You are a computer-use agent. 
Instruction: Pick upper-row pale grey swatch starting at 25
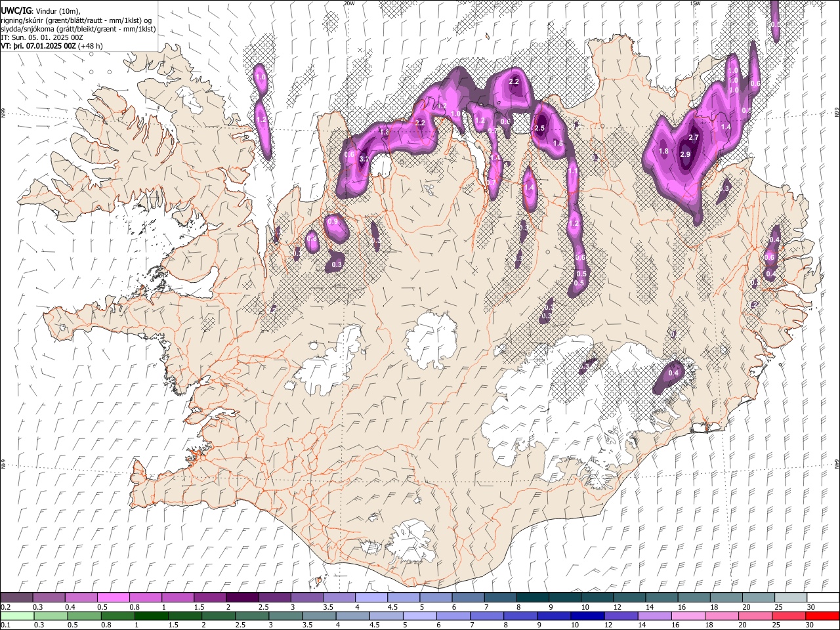pyautogui.click(x=790, y=598)
